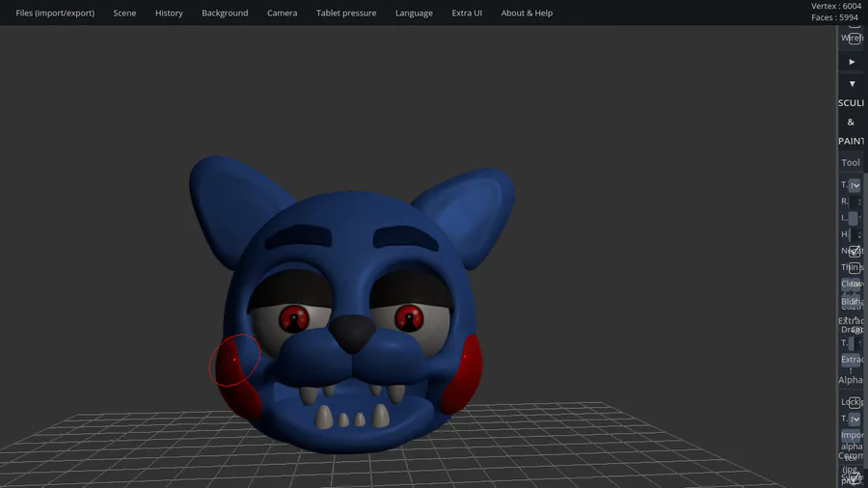Open the Files (import/export) menu
This screenshot has height=488, width=868.
(x=55, y=13)
